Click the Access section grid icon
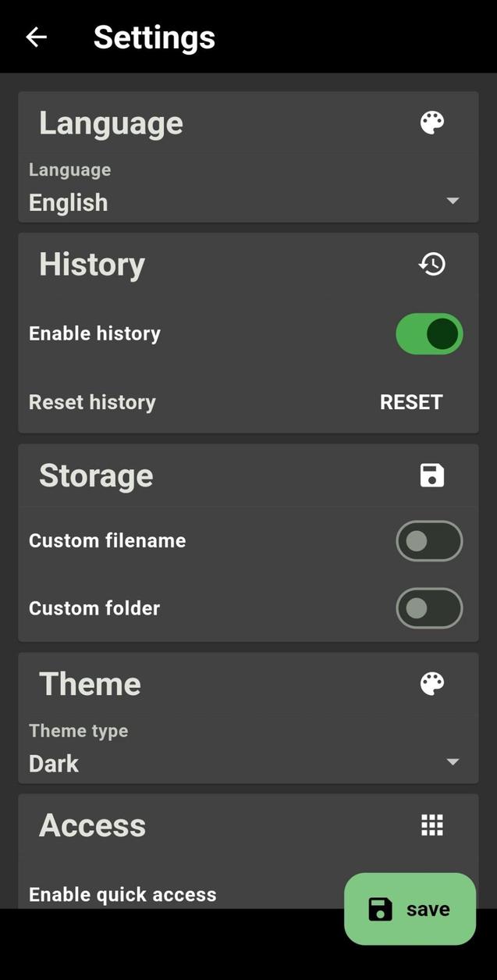The height and width of the screenshot is (980, 497). pyautogui.click(x=431, y=825)
